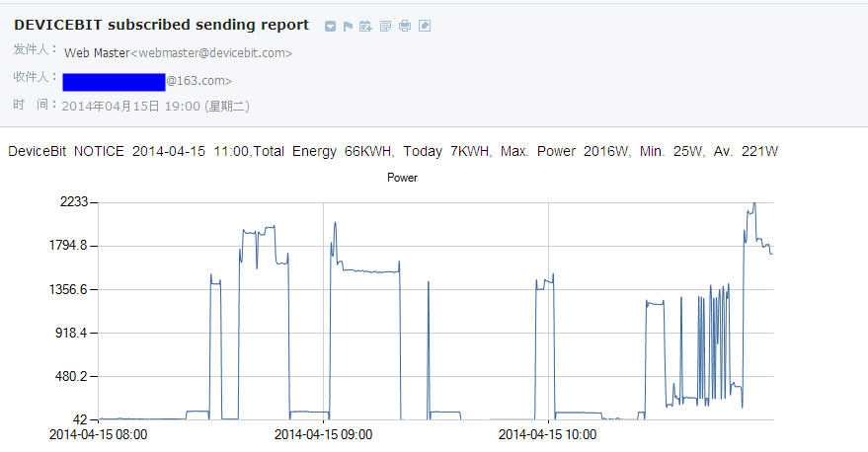Click x-axis label 2014-04-15 10:00
The height and width of the screenshot is (452, 868).
[x=547, y=435]
